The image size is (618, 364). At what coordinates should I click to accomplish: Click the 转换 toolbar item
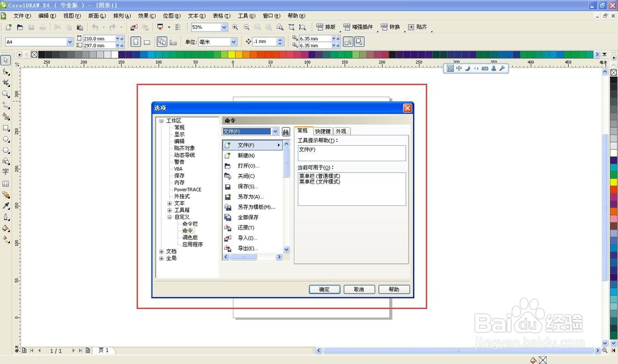point(391,27)
